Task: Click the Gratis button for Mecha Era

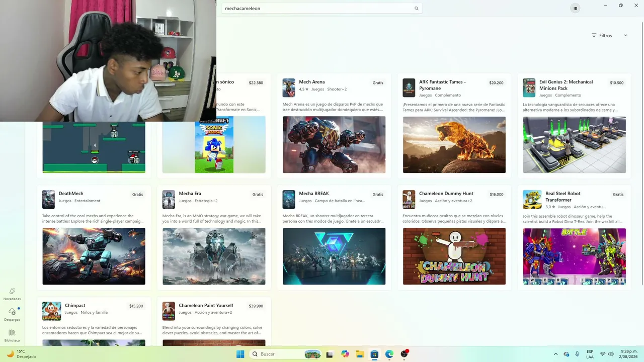Action: click(258, 194)
